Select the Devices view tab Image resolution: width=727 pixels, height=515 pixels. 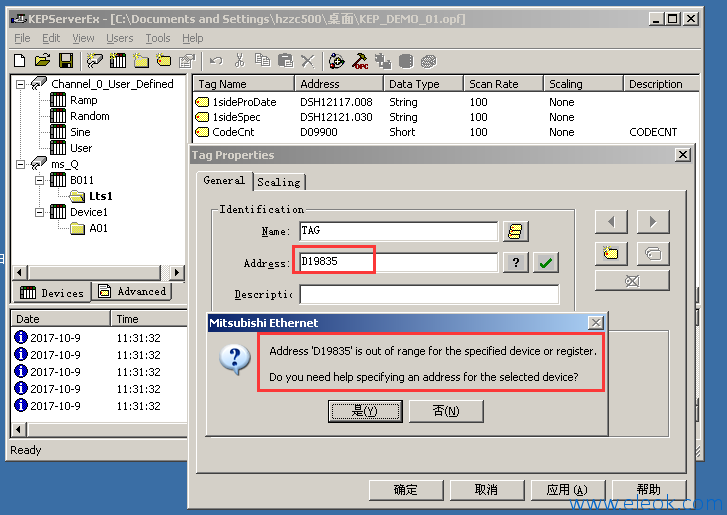(52, 292)
